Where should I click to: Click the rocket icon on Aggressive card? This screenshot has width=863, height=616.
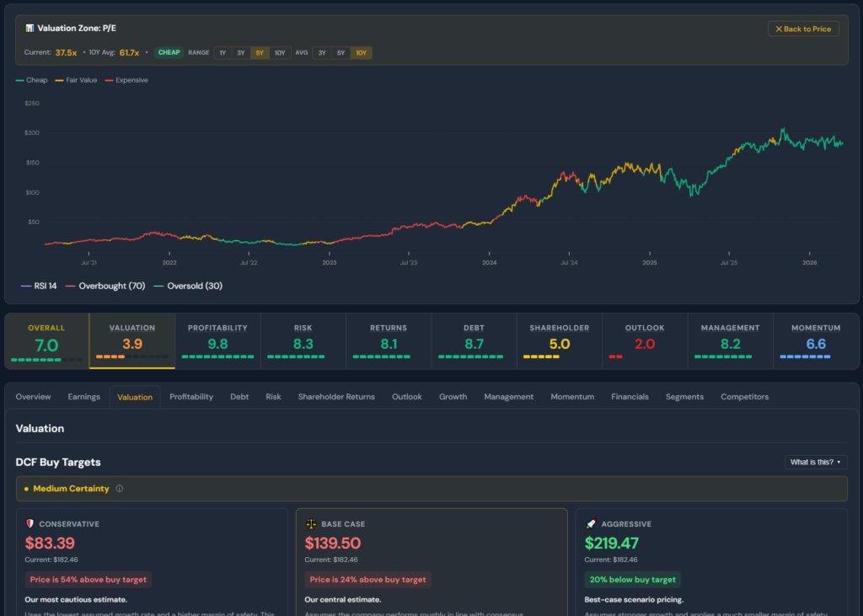pyautogui.click(x=590, y=524)
